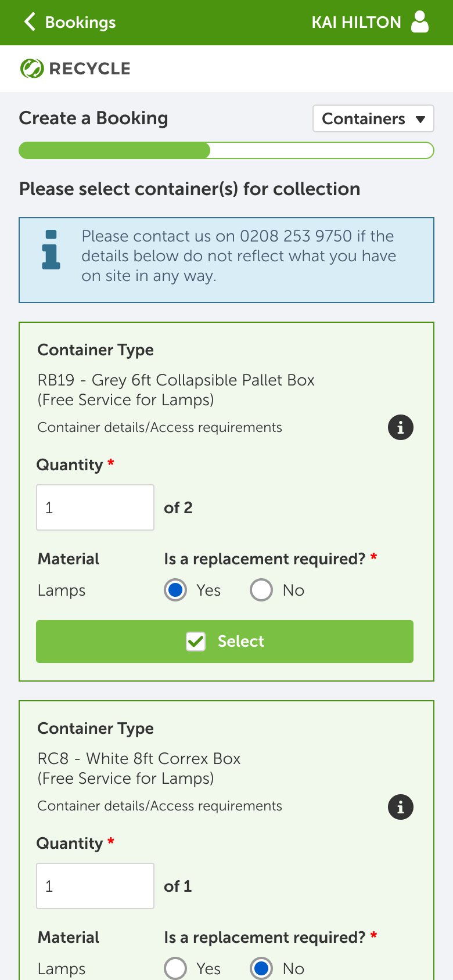Open info icon for RC8 container details

tap(400, 807)
